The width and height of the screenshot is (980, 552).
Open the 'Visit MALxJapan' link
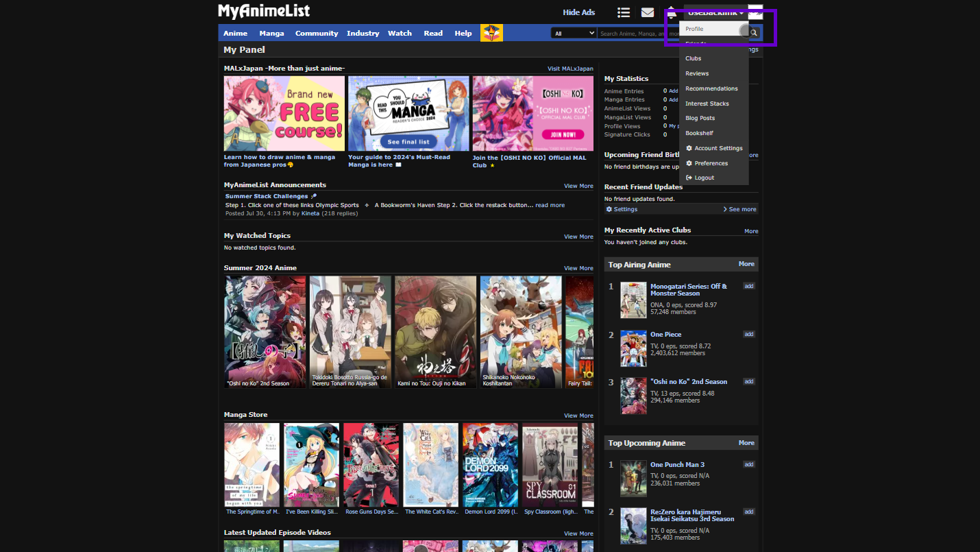pyautogui.click(x=569, y=69)
